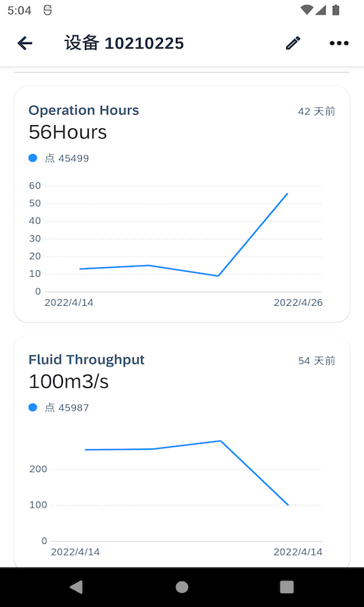Image resolution: width=364 pixels, height=607 pixels.
Task: Tap the Operation Hours line peak near 56
Action: 287,193
